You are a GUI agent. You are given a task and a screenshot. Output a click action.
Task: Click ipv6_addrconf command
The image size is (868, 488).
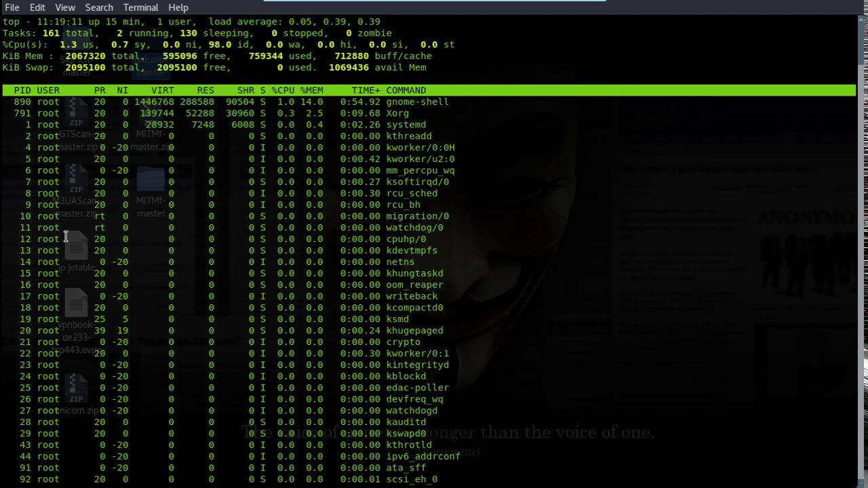(423, 456)
